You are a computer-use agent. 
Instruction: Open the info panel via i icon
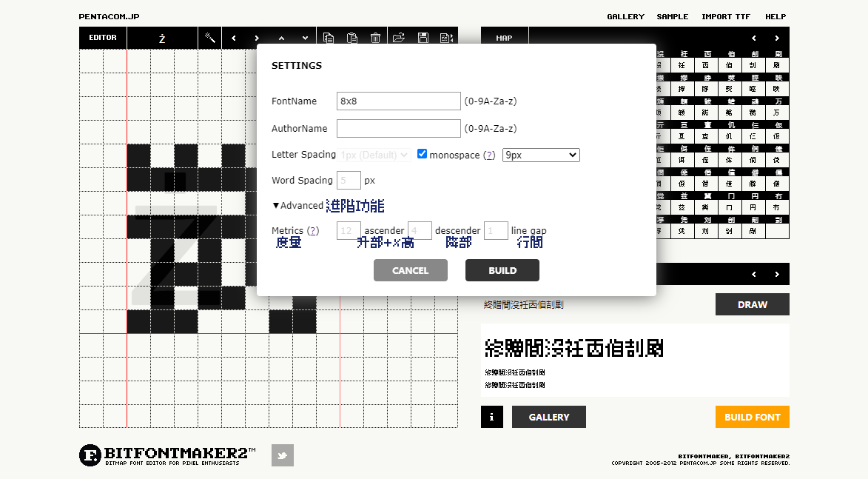(491, 417)
